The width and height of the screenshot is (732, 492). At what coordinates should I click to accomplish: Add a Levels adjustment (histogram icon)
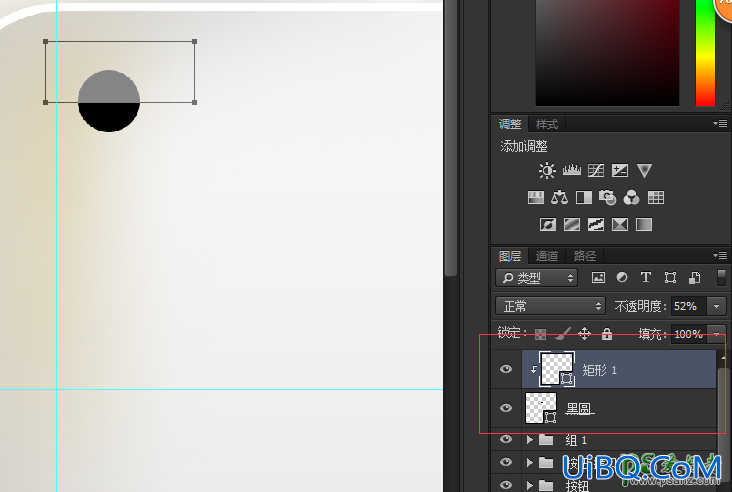pos(571,171)
